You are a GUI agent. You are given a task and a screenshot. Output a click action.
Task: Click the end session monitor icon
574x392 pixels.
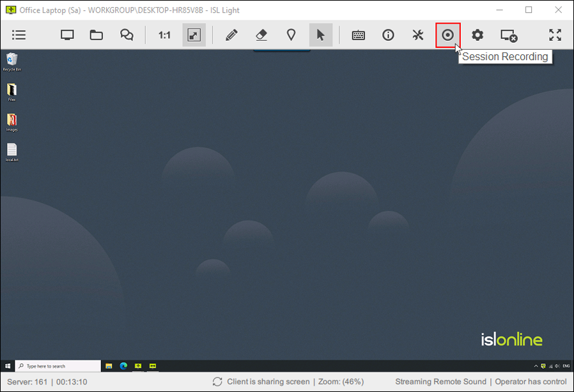click(x=509, y=36)
